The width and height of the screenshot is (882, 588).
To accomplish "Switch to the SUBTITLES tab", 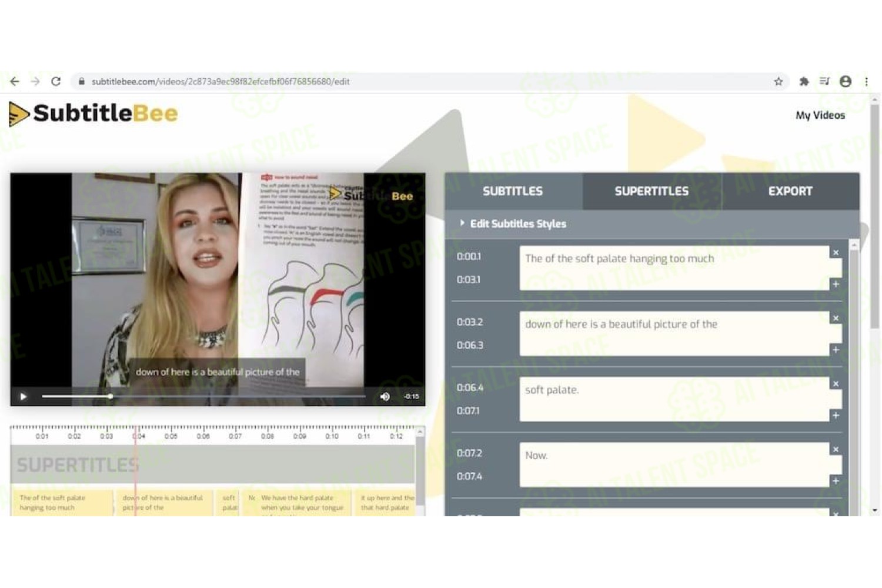I will coord(513,191).
